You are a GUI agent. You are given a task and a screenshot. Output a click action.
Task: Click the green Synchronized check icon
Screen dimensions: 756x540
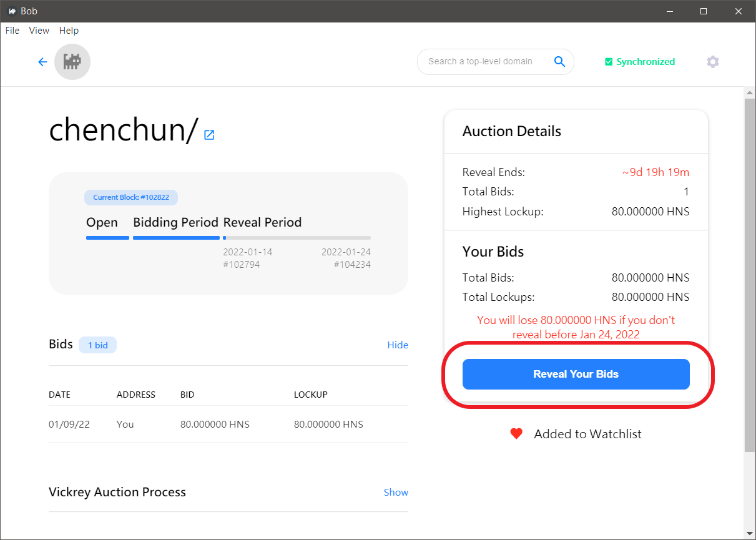click(609, 62)
